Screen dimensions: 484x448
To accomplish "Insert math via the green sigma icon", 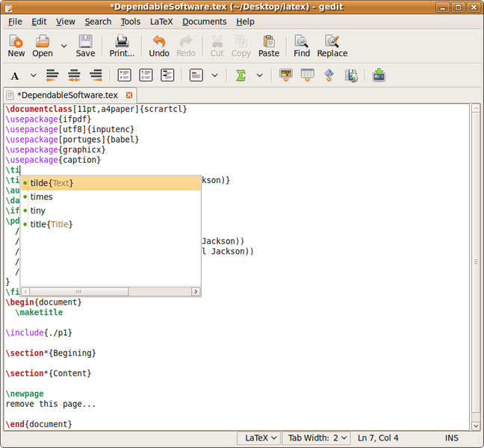I will (241, 75).
